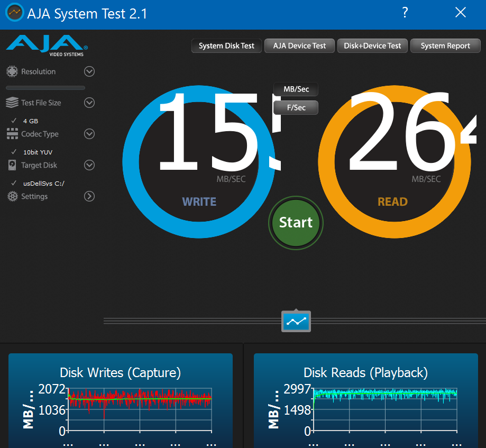Click the Codec Type film icon
Image resolution: width=486 pixels, height=448 pixels.
pyautogui.click(x=12, y=134)
